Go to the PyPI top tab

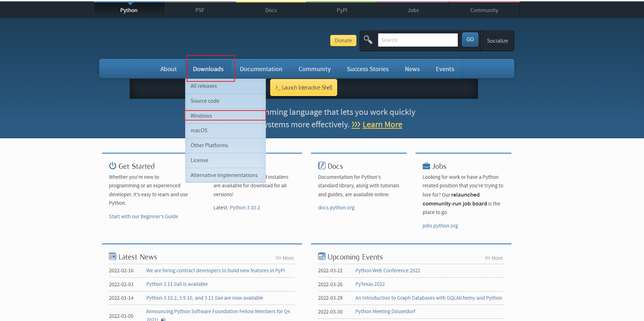click(x=342, y=10)
